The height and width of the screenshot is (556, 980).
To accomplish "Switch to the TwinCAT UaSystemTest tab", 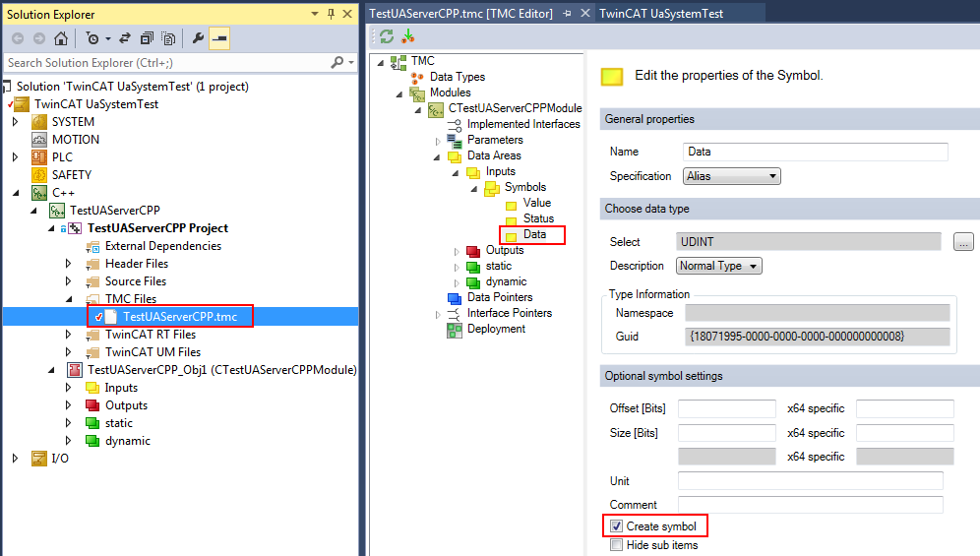I will 660,13.
